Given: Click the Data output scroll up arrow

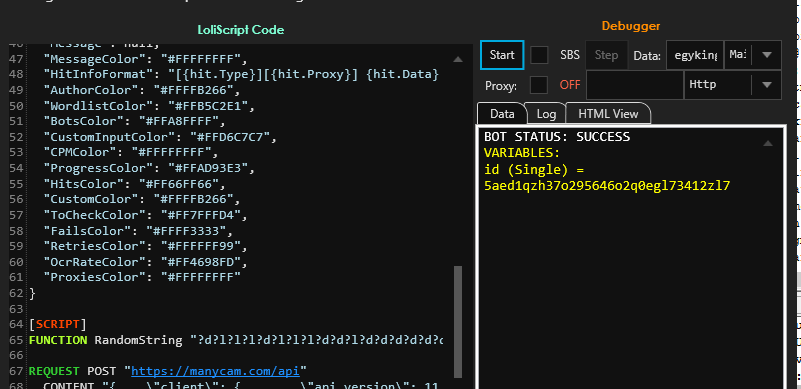Looking at the screenshot, I should (x=767, y=144).
